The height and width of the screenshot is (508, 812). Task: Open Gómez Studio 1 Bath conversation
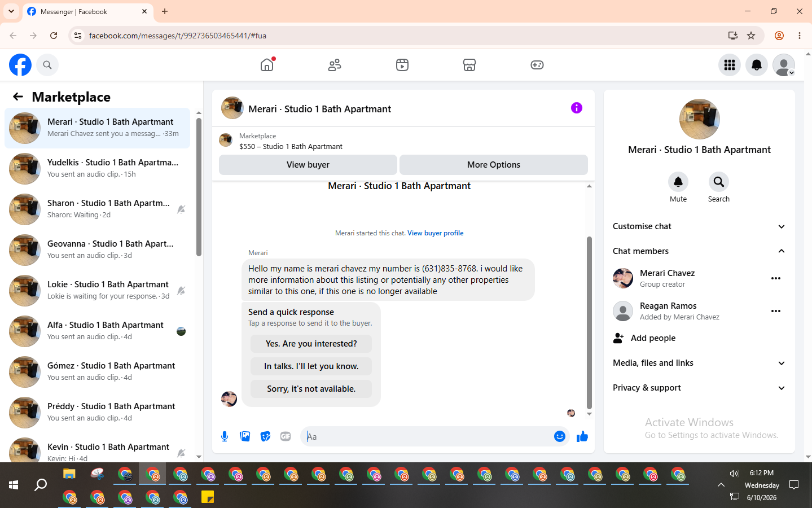(x=97, y=372)
